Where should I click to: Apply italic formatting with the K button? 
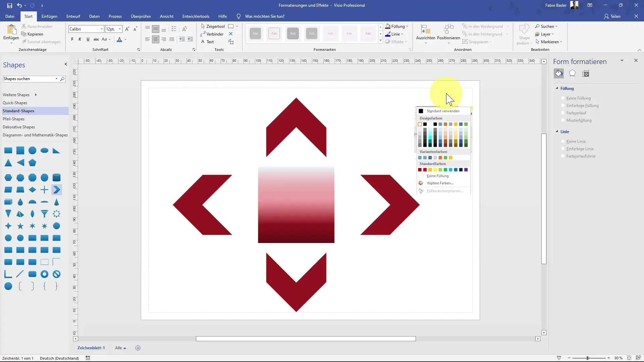(80, 39)
